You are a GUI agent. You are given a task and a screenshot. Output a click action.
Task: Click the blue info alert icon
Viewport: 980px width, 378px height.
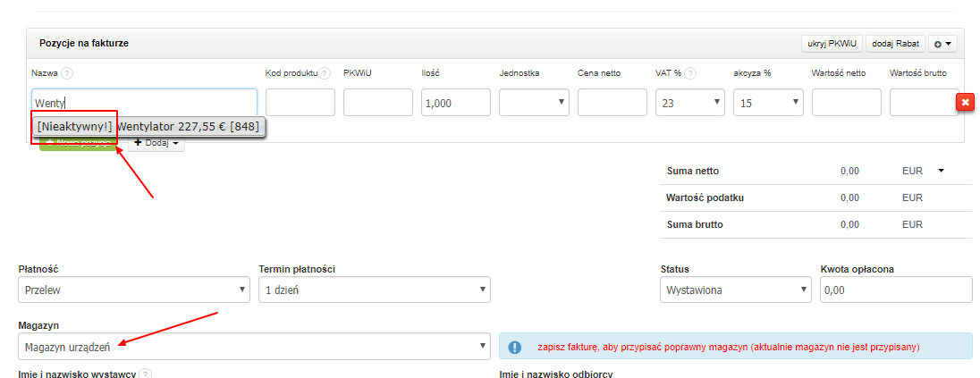[x=516, y=347]
